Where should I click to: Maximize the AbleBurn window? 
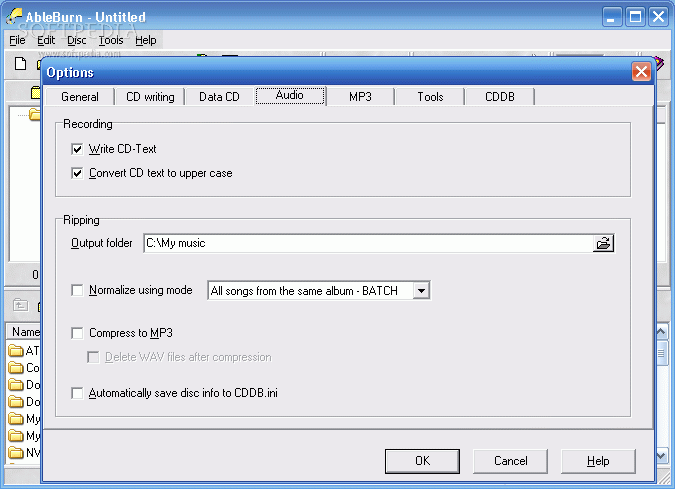635,17
